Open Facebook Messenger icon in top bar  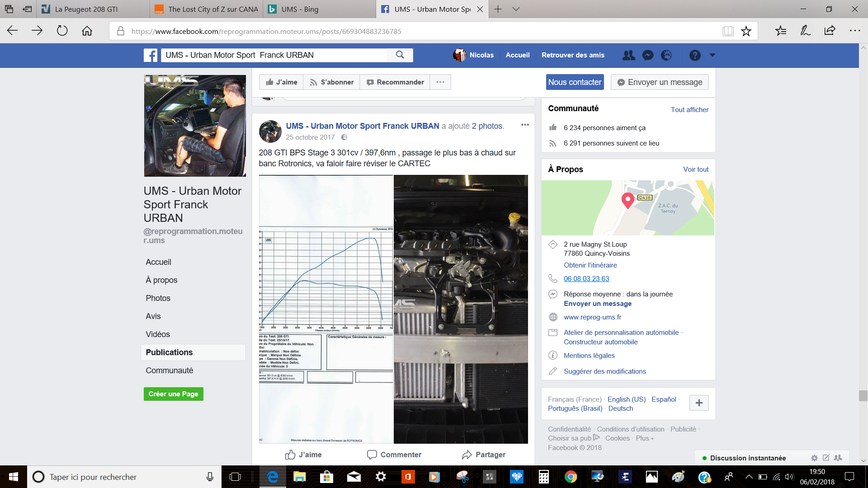[648, 55]
